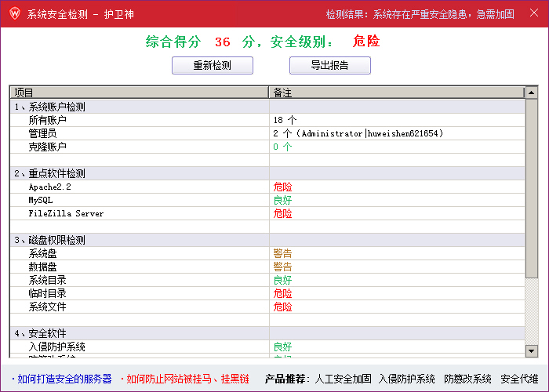Select the 管理员 row

[x=268, y=133]
